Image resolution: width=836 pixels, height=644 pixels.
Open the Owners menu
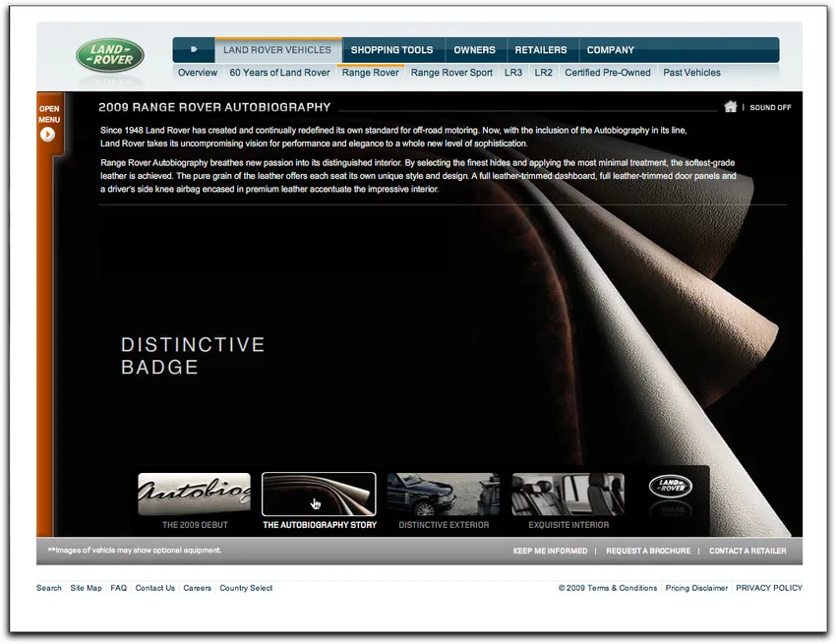point(474,50)
